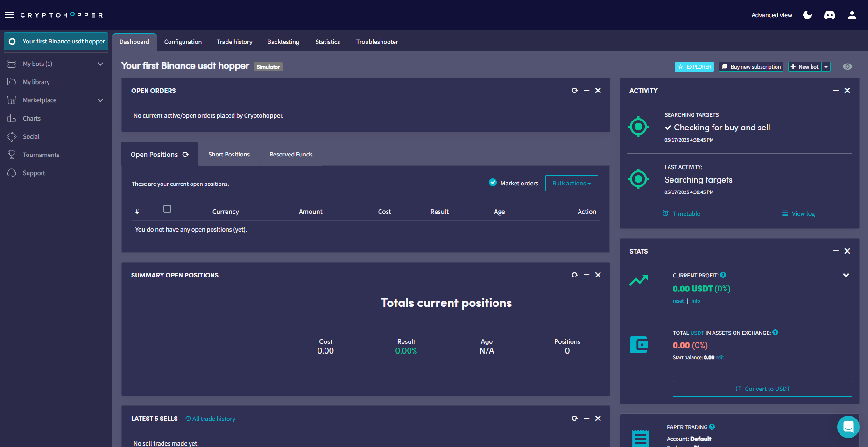Open the hamburger menu icon
Viewport: 868px width, 447px height.
(x=9, y=15)
